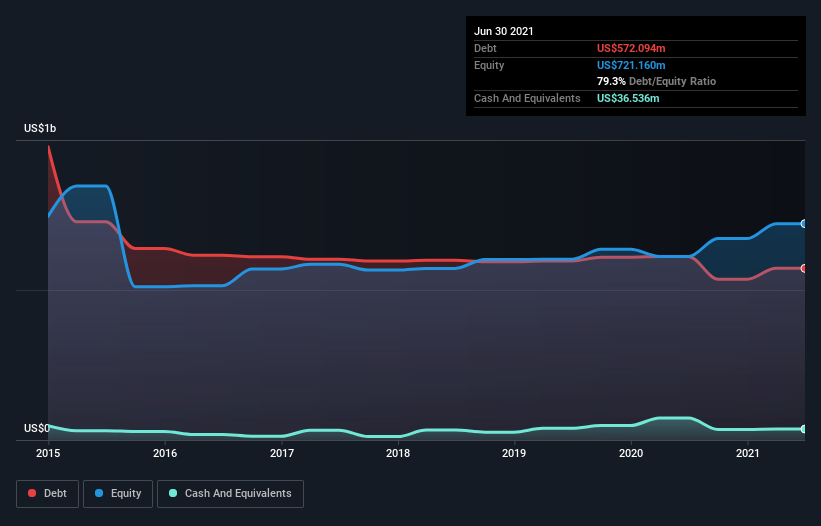Viewport: 821px width, 526px height.
Task: Toggle the Debt series legend button
Action: [47, 494]
